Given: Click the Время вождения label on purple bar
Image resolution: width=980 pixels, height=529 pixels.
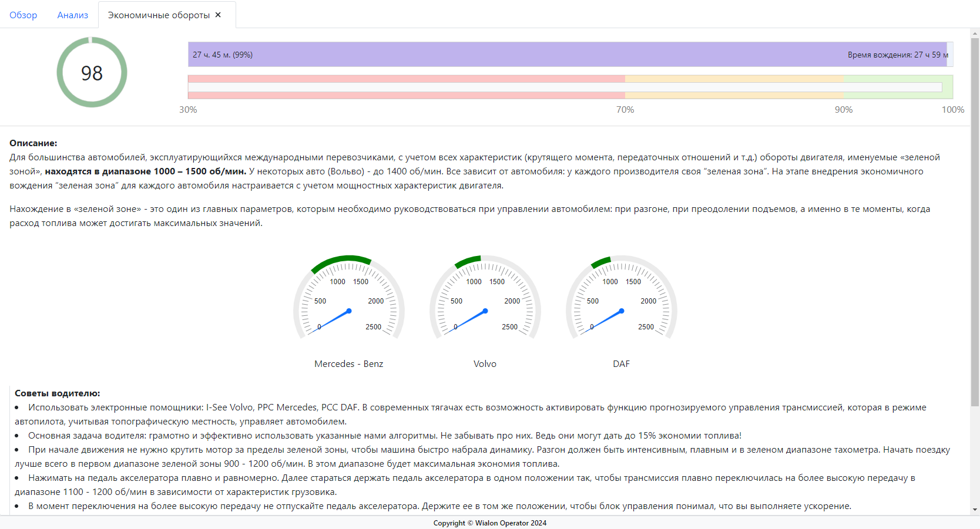Looking at the screenshot, I should 897,55.
